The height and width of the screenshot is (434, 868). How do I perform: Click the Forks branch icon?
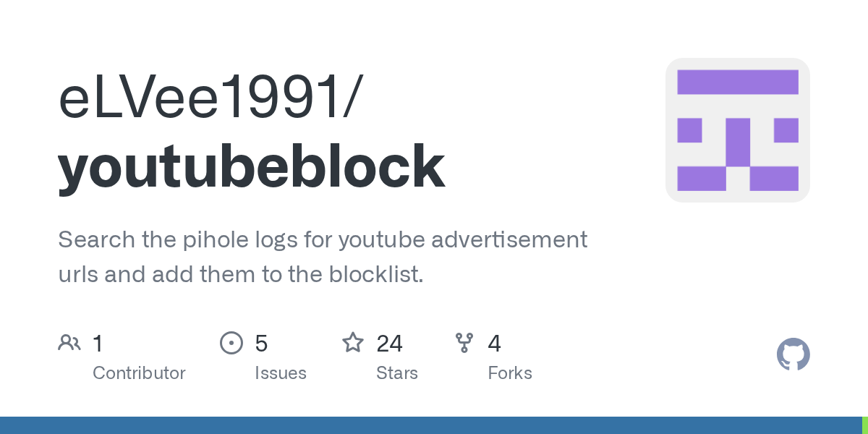click(464, 343)
